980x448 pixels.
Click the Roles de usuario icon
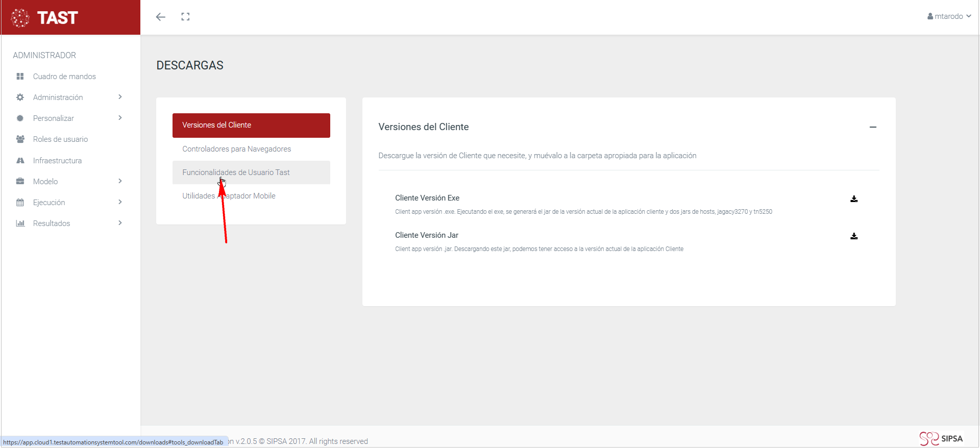click(20, 139)
